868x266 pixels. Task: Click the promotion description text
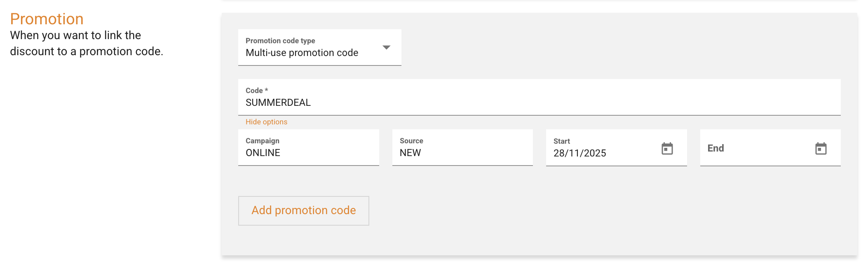click(86, 43)
